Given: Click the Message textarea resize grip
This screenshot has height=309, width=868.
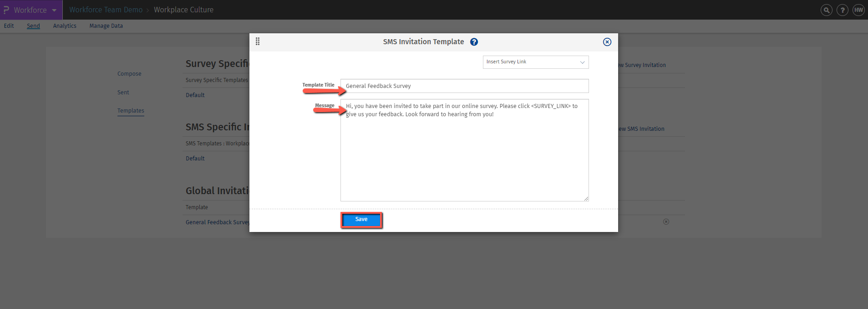Looking at the screenshot, I should click(x=586, y=199).
